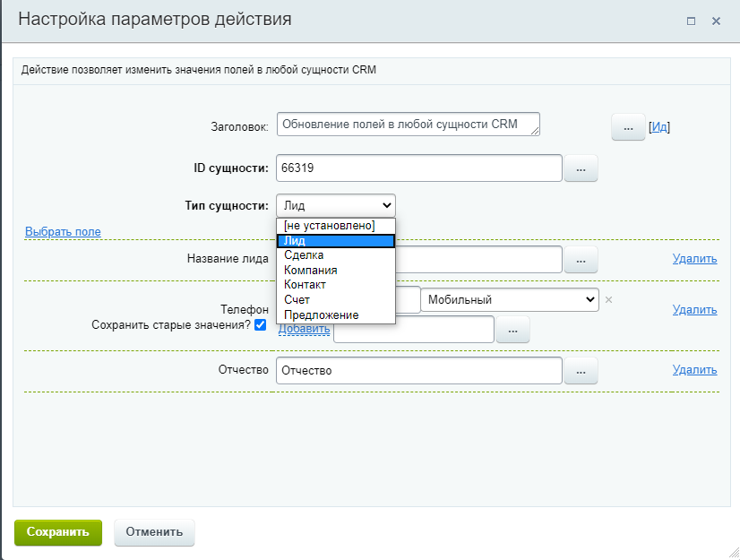This screenshot has height=560, width=740.
Task: Click into the ID сущности input field
Action: [418, 168]
